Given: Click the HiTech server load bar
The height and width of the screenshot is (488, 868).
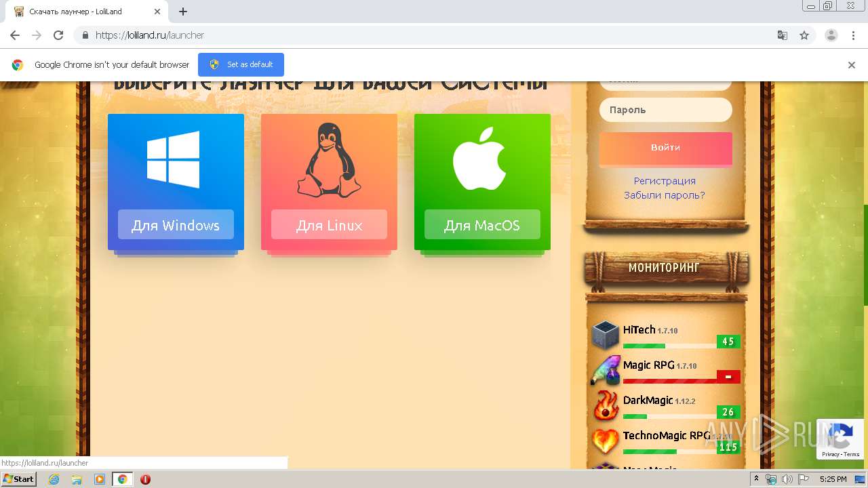Looking at the screenshot, I should tap(670, 346).
